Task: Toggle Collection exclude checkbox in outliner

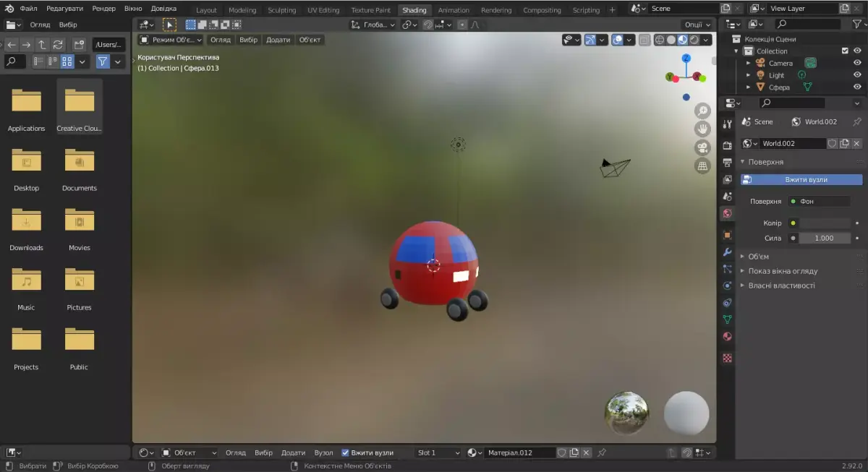Action: point(844,51)
